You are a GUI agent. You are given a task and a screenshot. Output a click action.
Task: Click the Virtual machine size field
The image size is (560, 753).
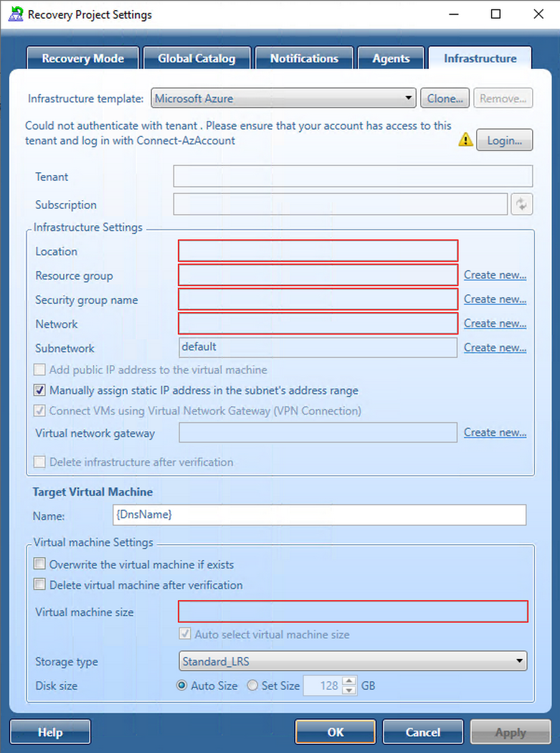pos(353,611)
